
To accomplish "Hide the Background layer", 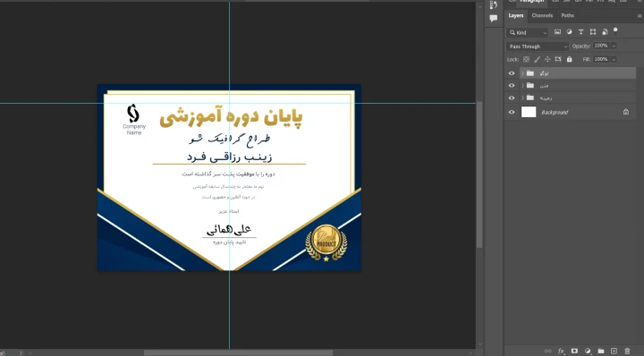I will pos(512,112).
